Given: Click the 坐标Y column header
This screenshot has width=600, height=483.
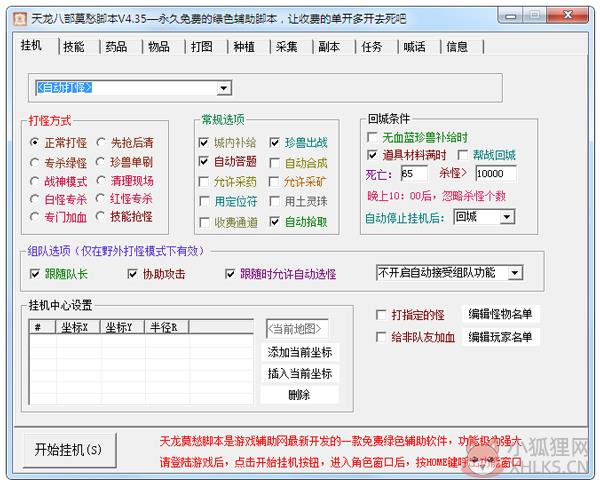Looking at the screenshot, I should tap(122, 327).
